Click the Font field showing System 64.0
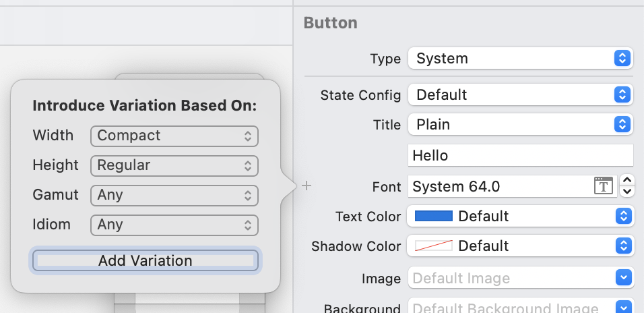The height and width of the screenshot is (313, 644). pos(500,186)
